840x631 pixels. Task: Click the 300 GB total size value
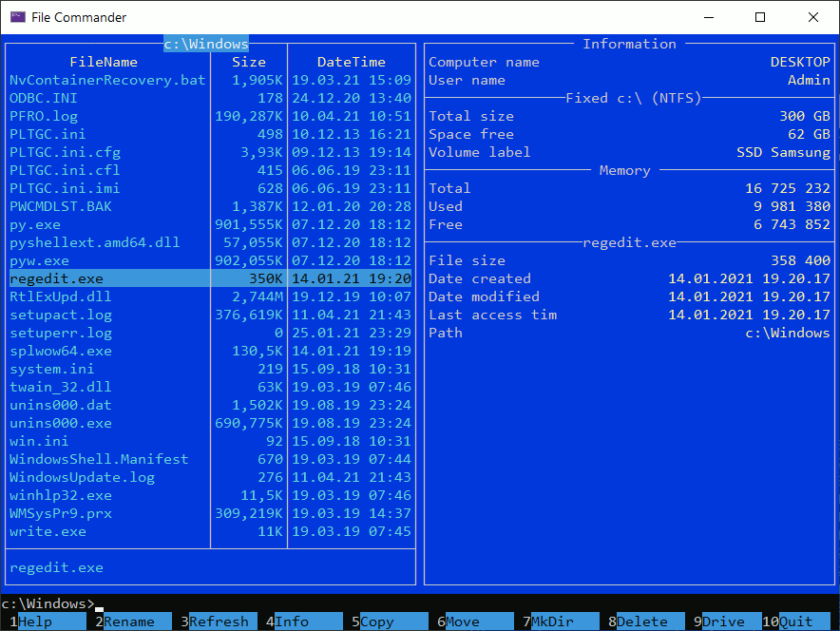[x=805, y=116]
